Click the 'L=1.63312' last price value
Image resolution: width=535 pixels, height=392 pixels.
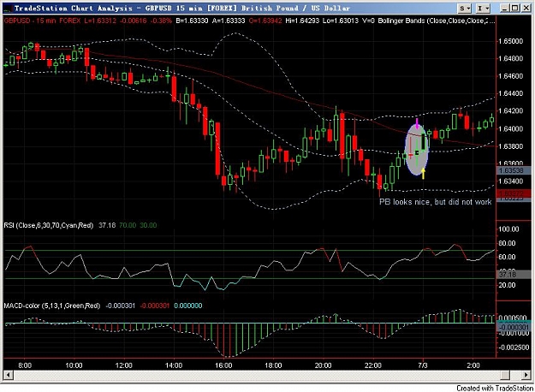click(99, 21)
